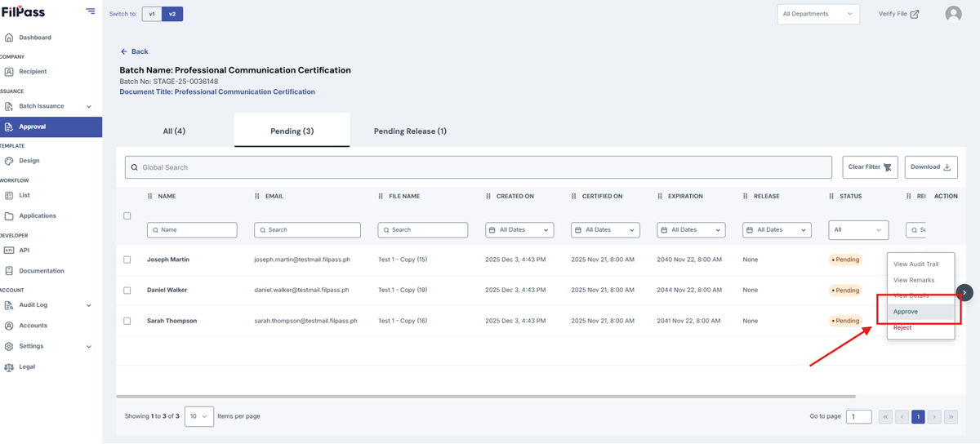Screen dimensions: 980x444
Task: Expand the Status filter All dropdown
Action: point(858,230)
